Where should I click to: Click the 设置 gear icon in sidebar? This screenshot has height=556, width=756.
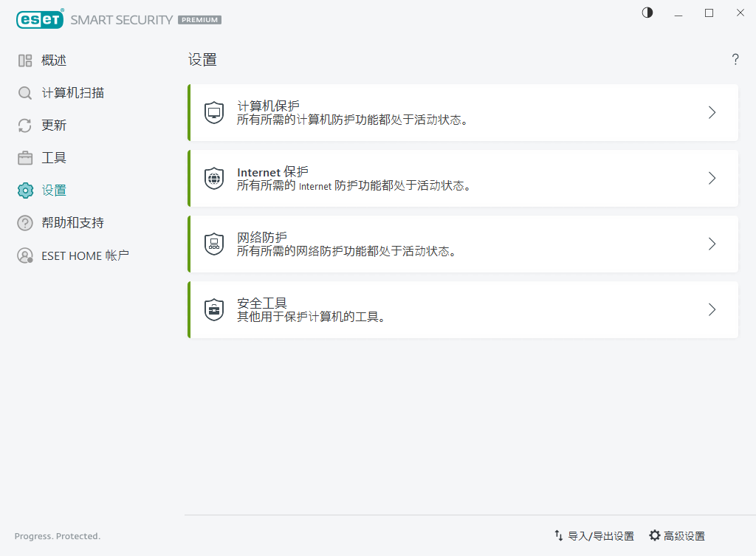tap(23, 190)
